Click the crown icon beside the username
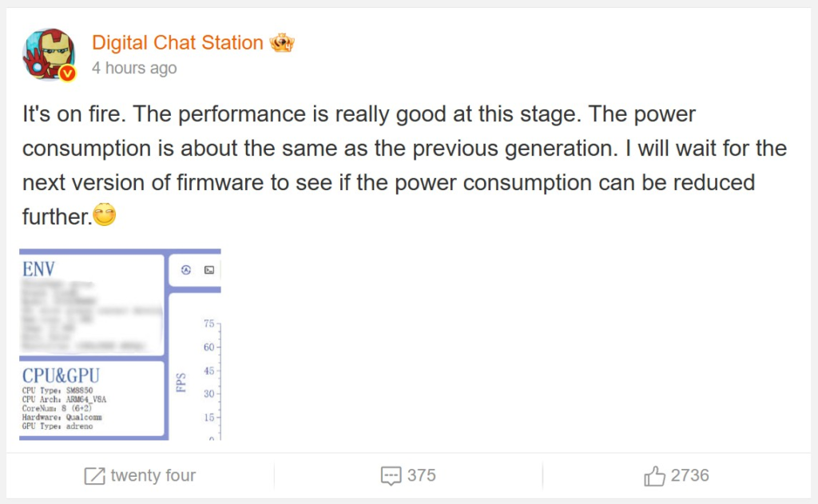Image resolution: width=818 pixels, height=504 pixels. tap(283, 42)
